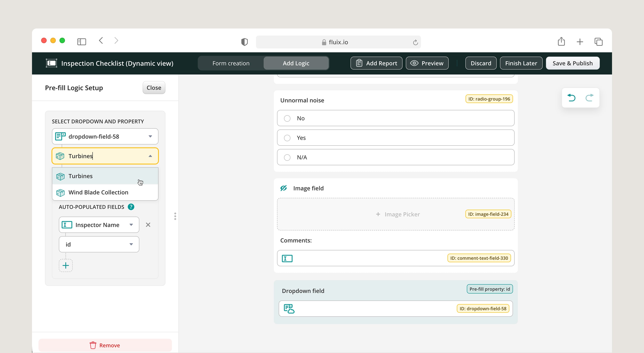Click the Unnormal noise question label

pos(302,100)
